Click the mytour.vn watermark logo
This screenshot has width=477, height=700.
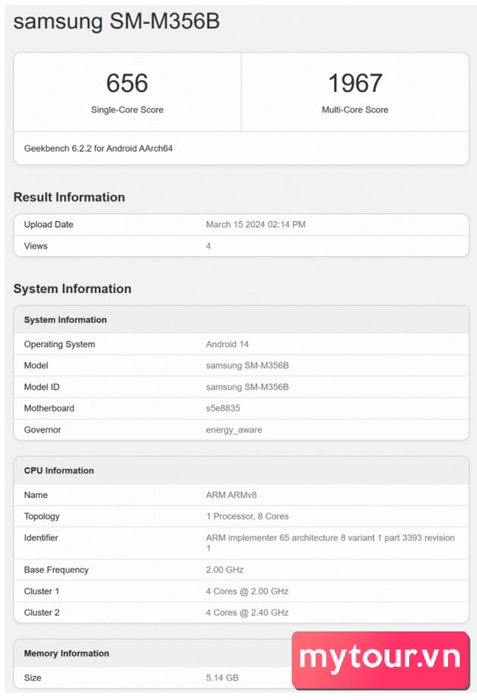[381, 660]
